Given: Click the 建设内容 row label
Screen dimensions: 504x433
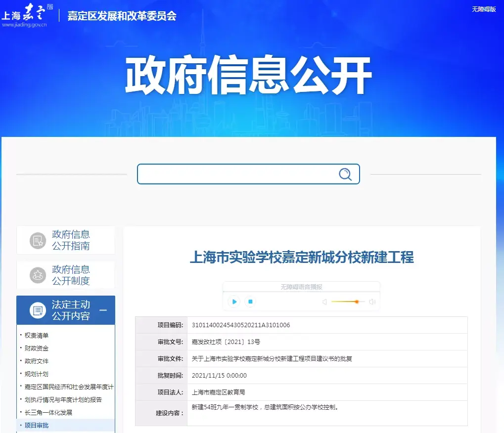Looking at the screenshot, I should 170,413.
